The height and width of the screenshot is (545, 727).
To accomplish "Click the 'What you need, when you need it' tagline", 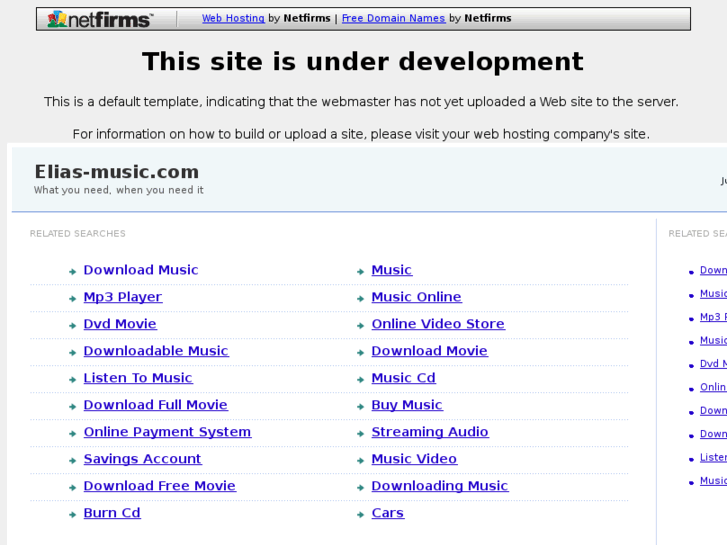I will [x=119, y=190].
